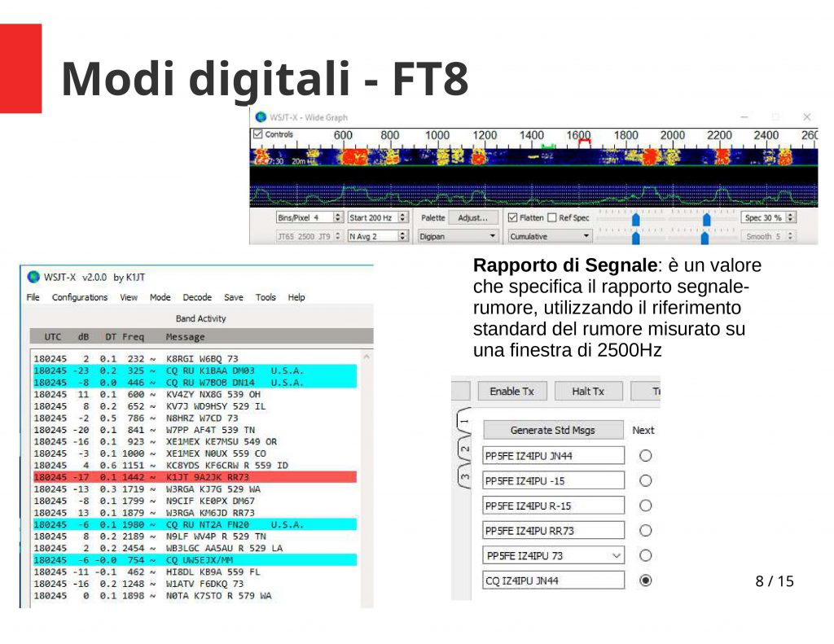Screen dimensions: 834x644
Task: Select Next radio for PP5FE IZ4IPU 73
Action: [645, 556]
